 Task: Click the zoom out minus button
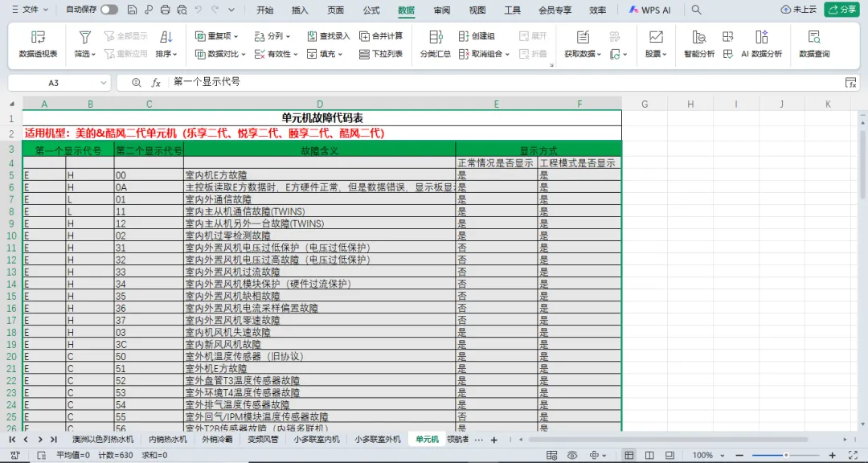(740, 455)
